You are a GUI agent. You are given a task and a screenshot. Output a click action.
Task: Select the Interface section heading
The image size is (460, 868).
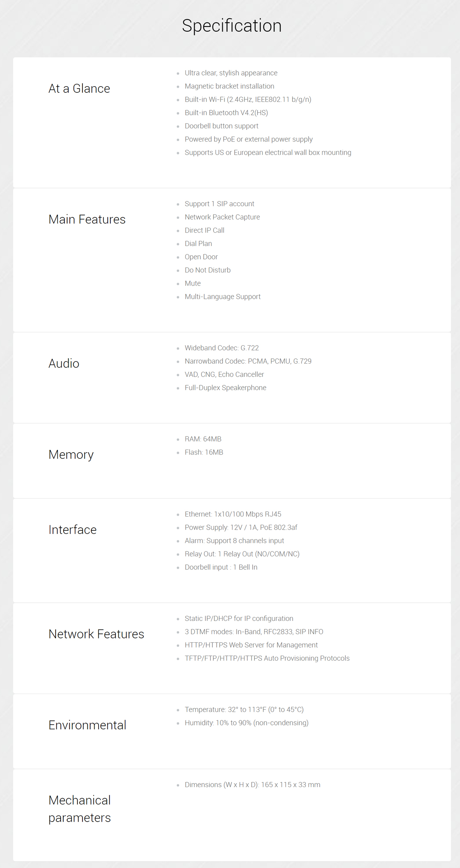point(72,530)
